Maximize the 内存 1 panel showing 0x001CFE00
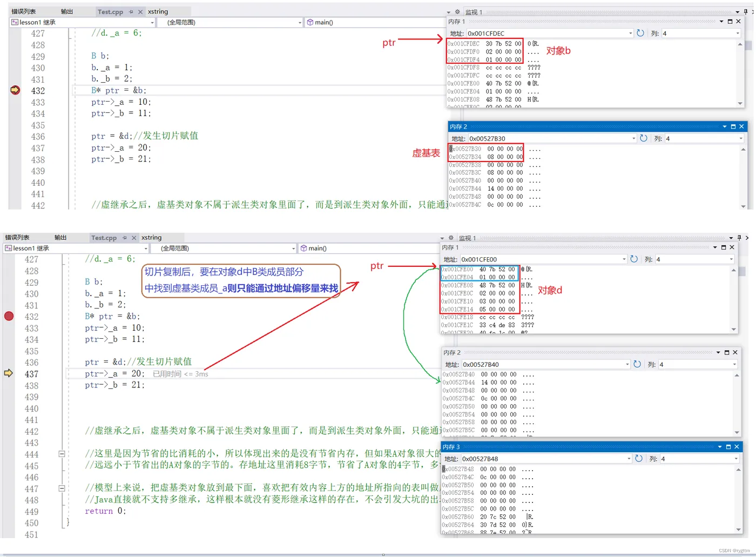756x557 pixels. [x=724, y=247]
